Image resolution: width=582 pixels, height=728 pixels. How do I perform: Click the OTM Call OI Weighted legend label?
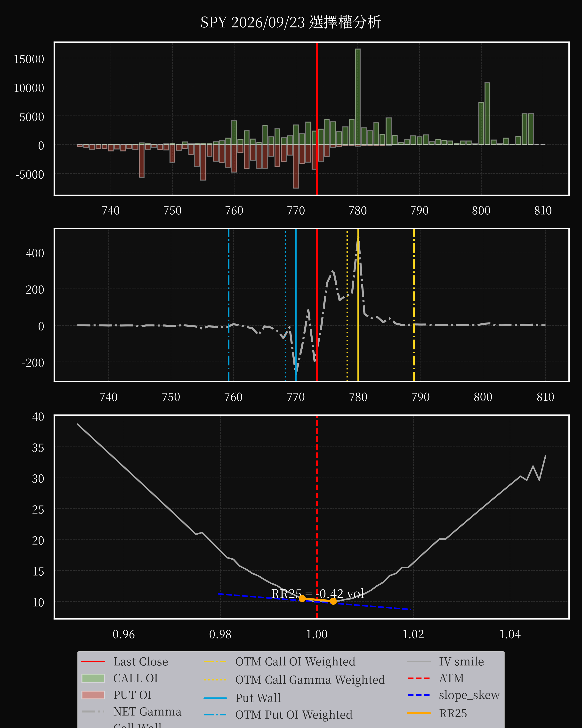click(x=295, y=662)
